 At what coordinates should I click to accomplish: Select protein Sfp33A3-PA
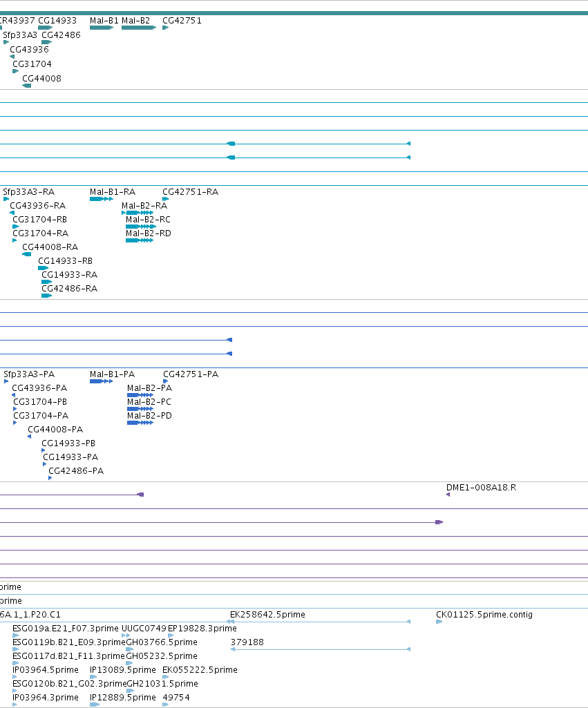(x=29, y=374)
